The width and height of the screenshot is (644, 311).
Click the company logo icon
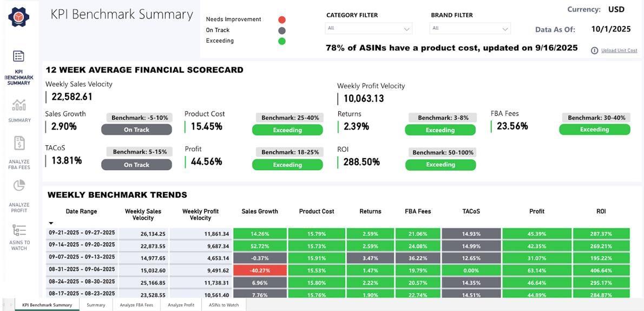(19, 17)
